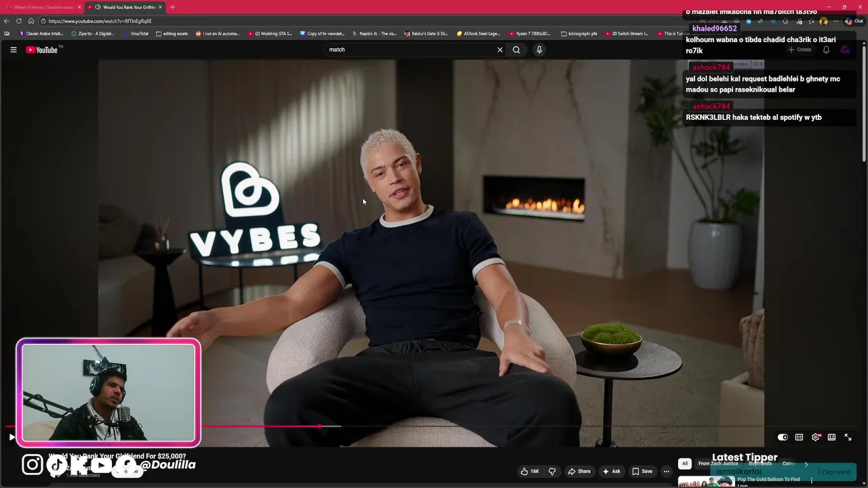Open the player settings gear
The image size is (868, 488).
(816, 437)
